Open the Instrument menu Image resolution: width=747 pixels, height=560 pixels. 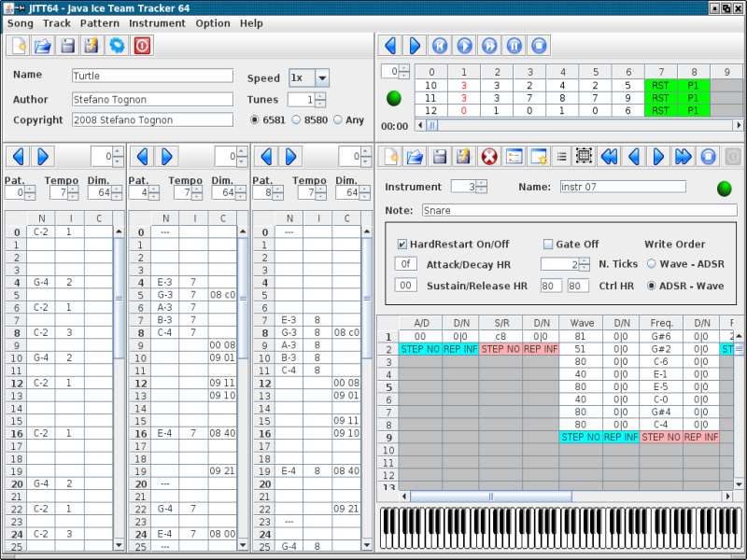coord(157,23)
